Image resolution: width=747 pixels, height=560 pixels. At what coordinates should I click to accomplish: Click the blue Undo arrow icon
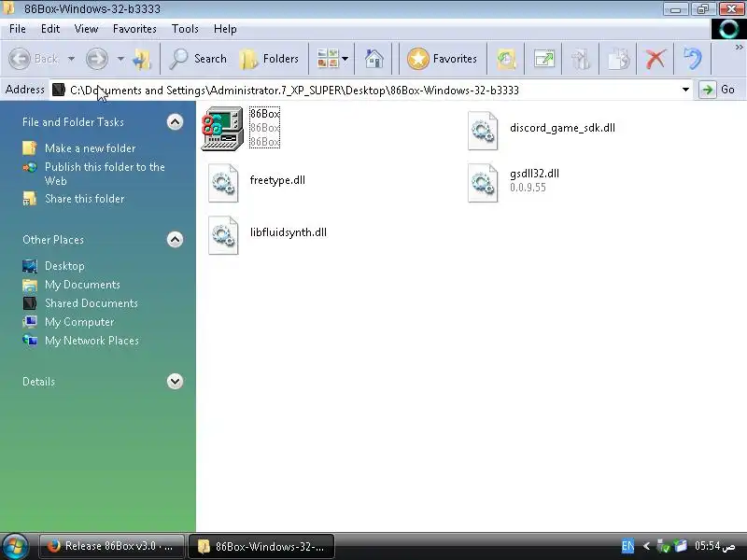[692, 59]
